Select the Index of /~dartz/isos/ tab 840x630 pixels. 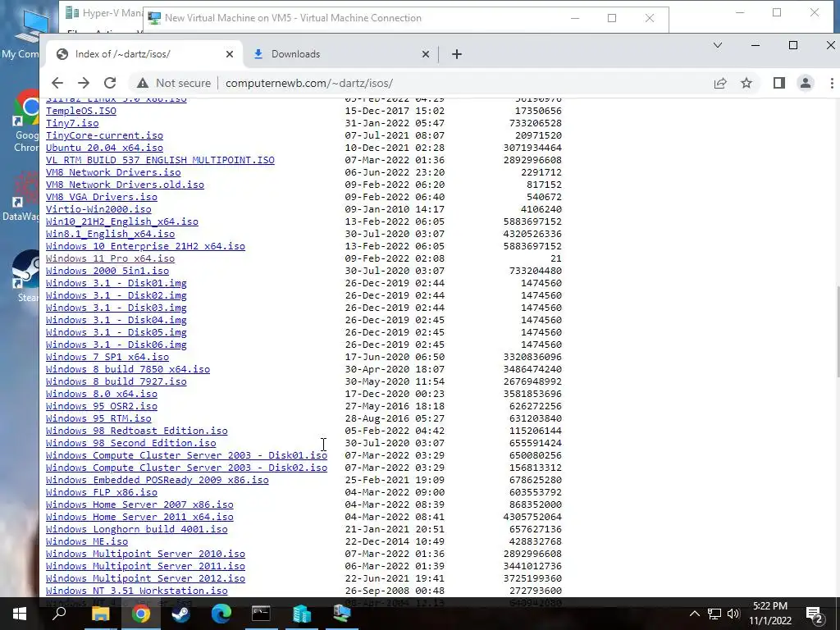(144, 54)
